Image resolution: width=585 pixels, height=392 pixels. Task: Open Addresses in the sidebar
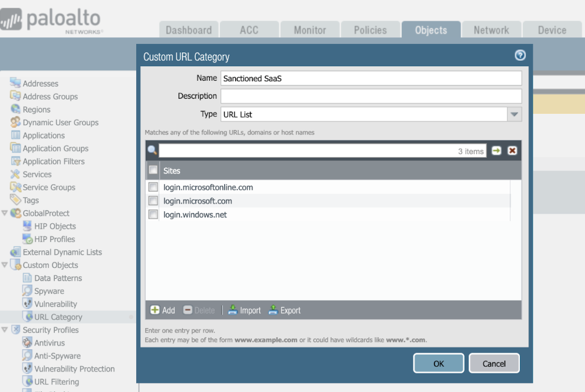(40, 84)
